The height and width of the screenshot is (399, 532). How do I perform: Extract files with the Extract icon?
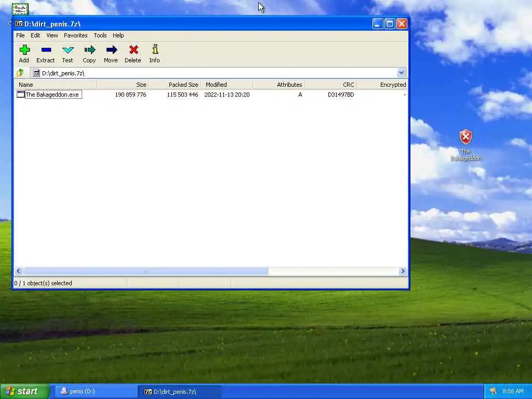[46, 50]
